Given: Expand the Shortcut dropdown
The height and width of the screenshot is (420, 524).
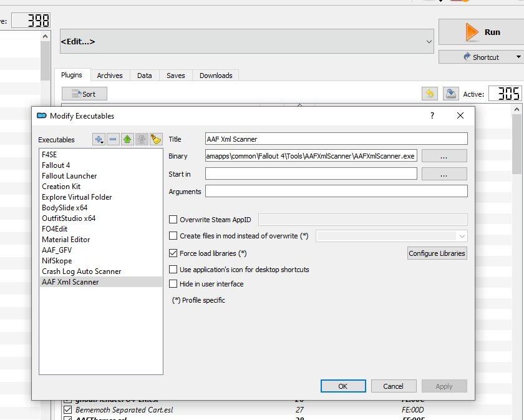Looking at the screenshot, I should [x=520, y=56].
